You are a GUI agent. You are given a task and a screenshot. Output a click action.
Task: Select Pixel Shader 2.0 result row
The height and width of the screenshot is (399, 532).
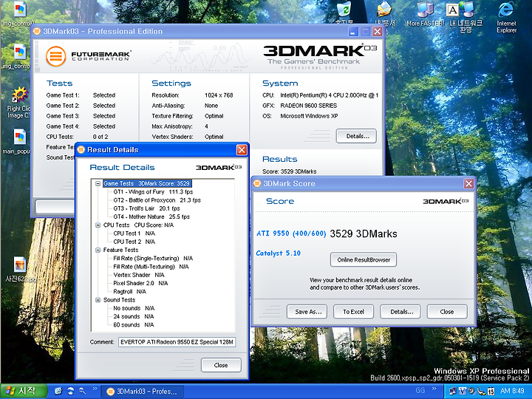click(x=140, y=283)
